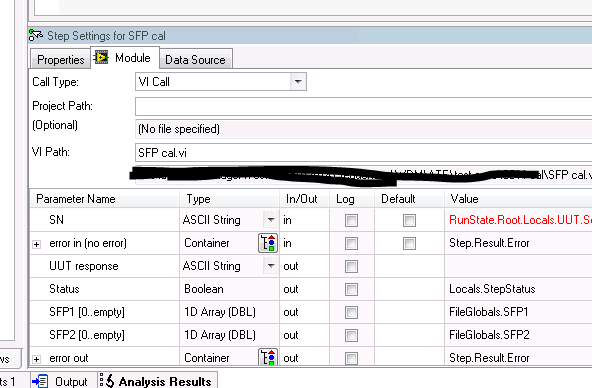Click the Project Path input field

click(364, 106)
